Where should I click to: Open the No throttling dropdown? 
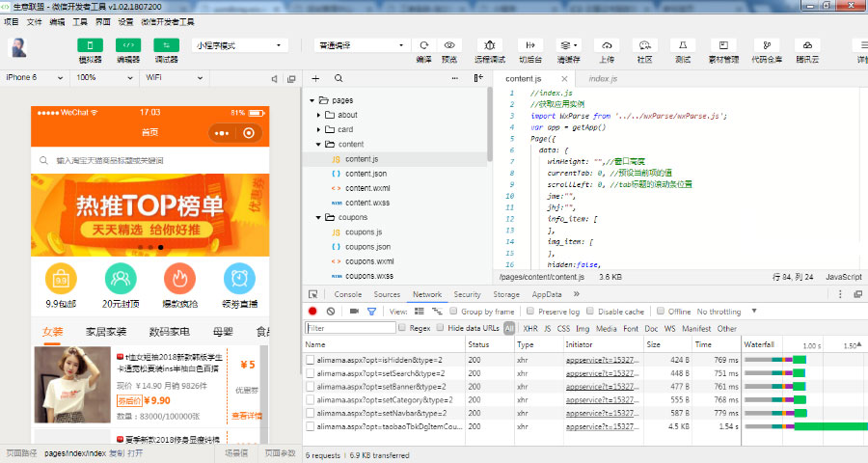(723, 312)
